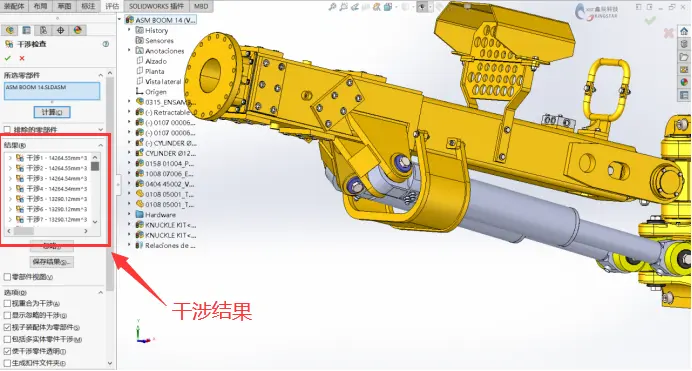Open the FeatureManager design tree tab
Viewport: 692px width, 371px height.
pyautogui.click(x=10, y=30)
